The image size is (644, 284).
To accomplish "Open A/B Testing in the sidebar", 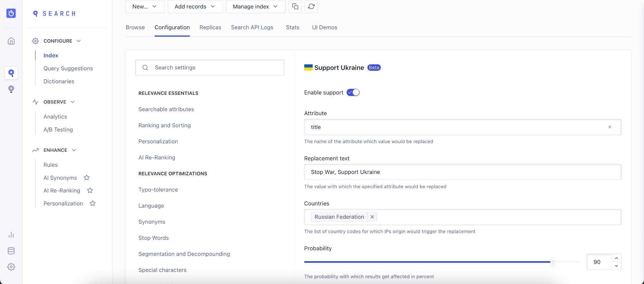I will 58,130.
